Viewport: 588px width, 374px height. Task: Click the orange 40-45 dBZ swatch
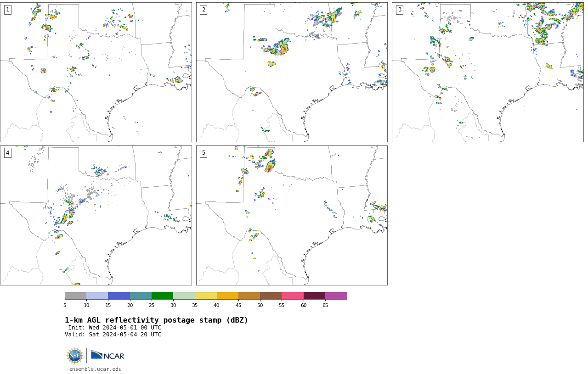coord(227,296)
